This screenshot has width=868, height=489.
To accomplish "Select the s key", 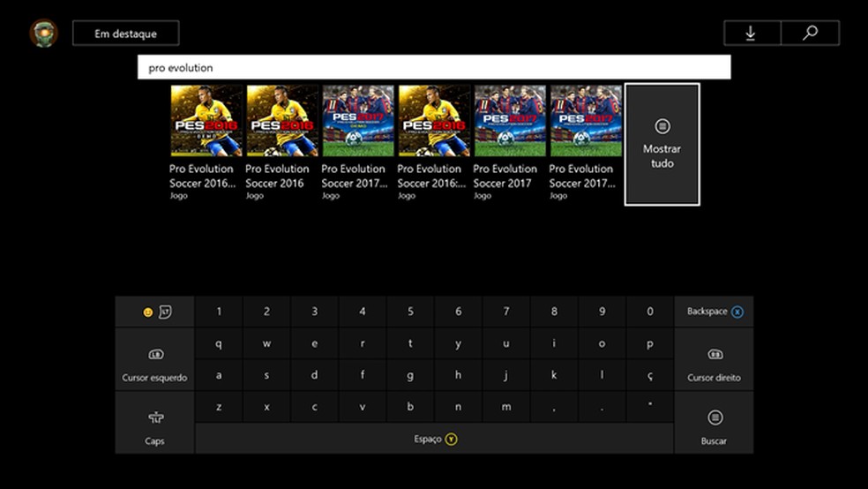I will tap(266, 375).
